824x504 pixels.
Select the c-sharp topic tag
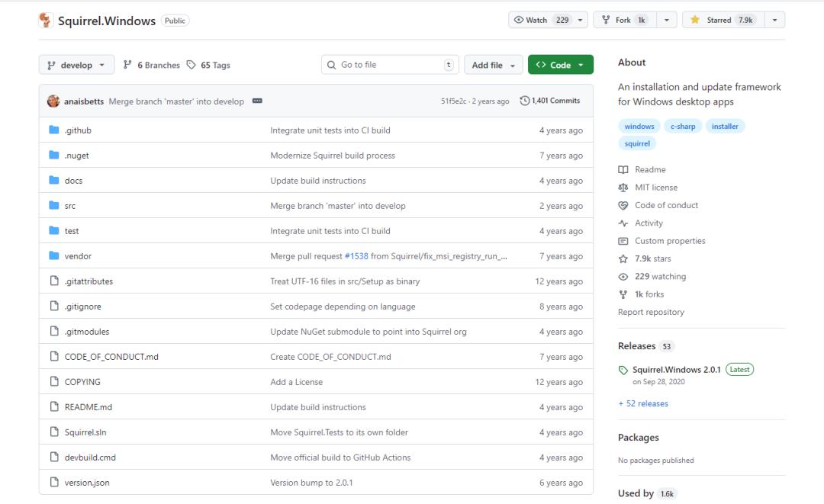683,127
